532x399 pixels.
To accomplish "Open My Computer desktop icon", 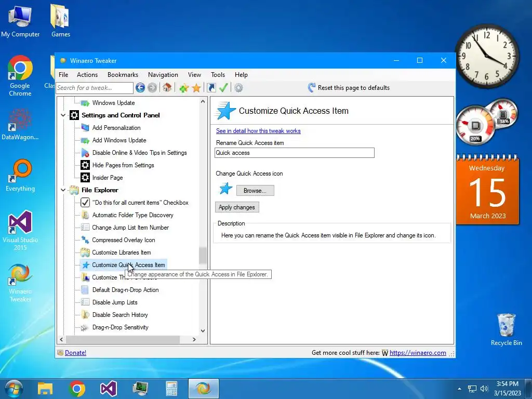I will pos(20,21).
